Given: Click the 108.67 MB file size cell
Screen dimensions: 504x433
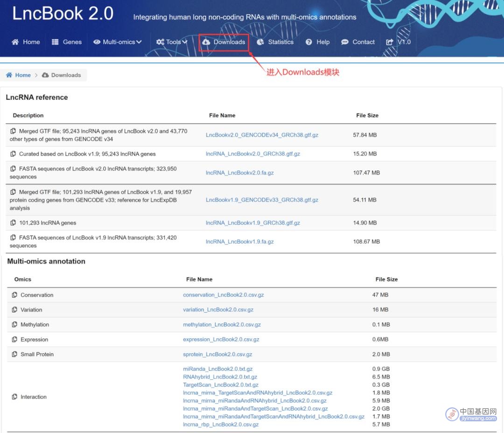Looking at the screenshot, I should [x=366, y=242].
